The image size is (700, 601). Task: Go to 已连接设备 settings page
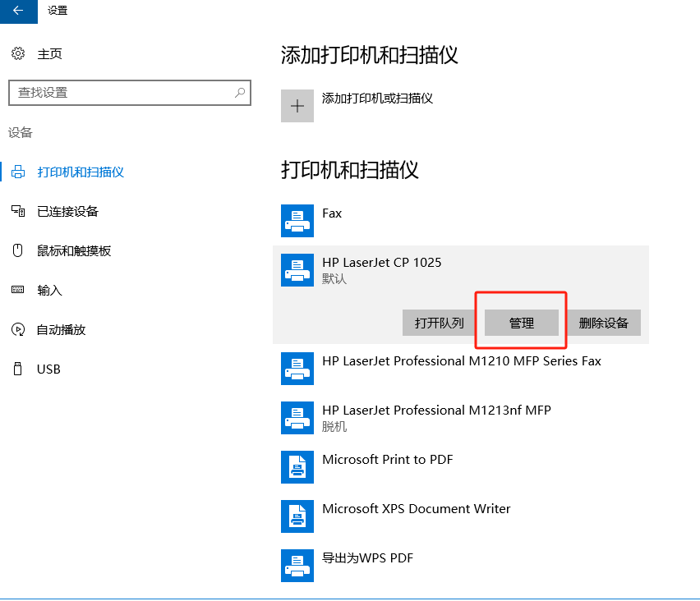68,211
